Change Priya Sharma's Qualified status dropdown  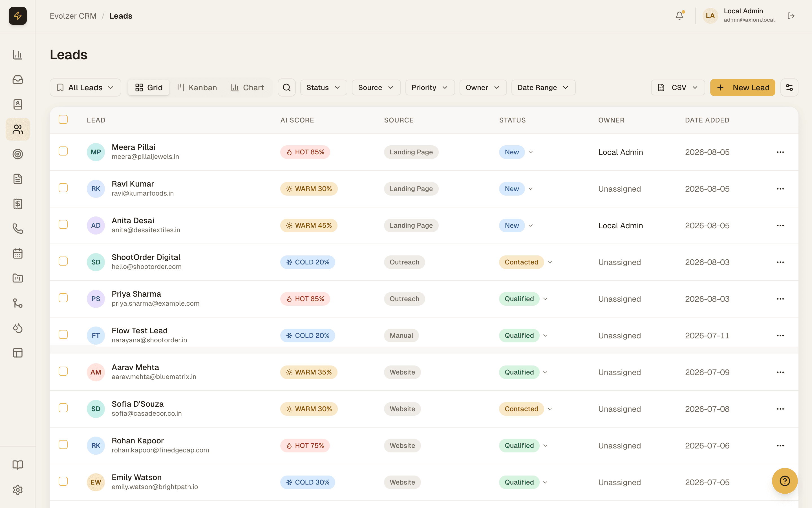point(524,299)
